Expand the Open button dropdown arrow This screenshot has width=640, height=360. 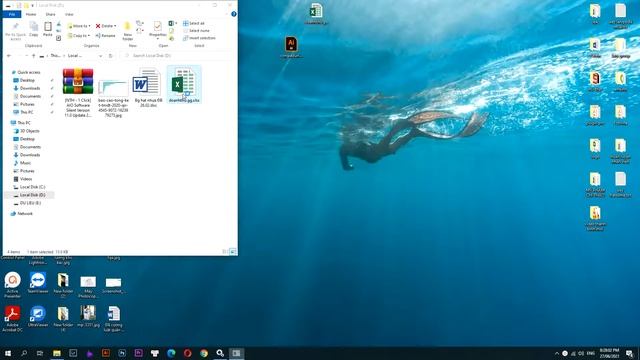pyautogui.click(x=176, y=24)
